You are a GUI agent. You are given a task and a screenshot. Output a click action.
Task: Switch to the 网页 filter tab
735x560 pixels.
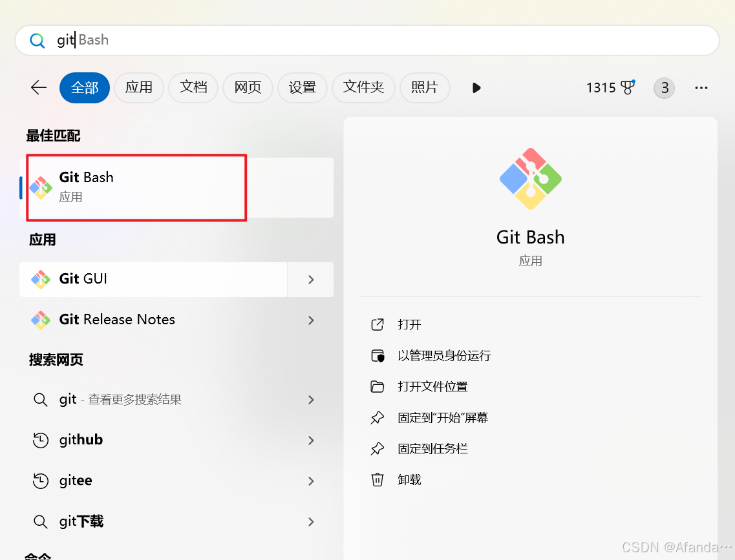(x=248, y=88)
